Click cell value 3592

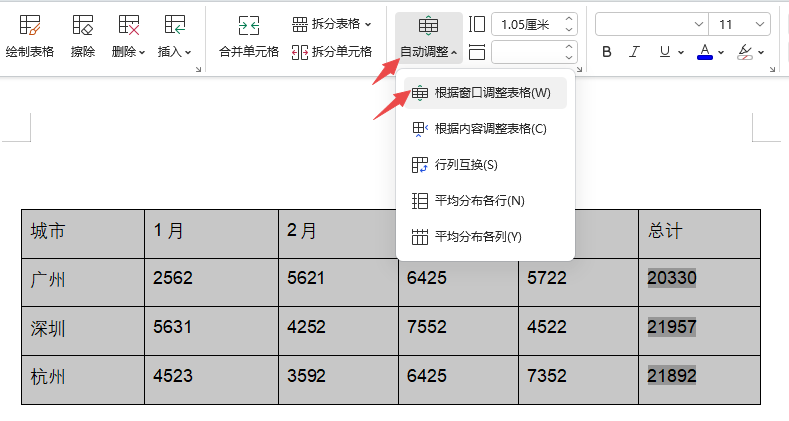point(306,376)
